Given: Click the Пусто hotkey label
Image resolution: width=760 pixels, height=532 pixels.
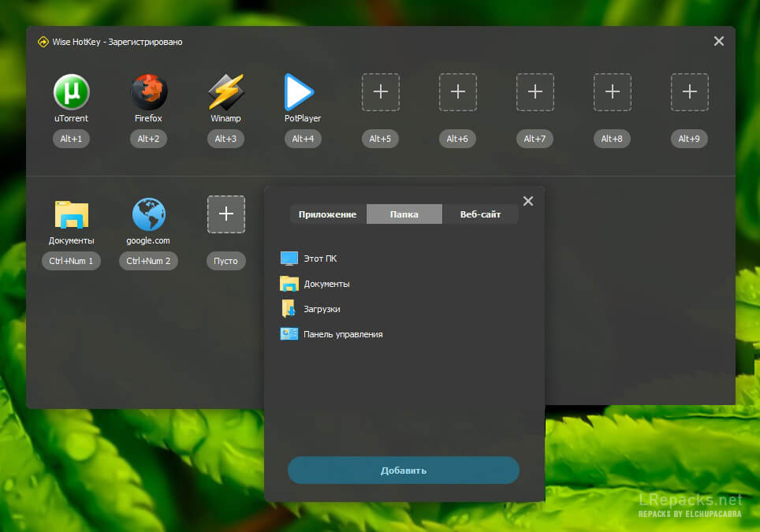Looking at the screenshot, I should point(225,261).
